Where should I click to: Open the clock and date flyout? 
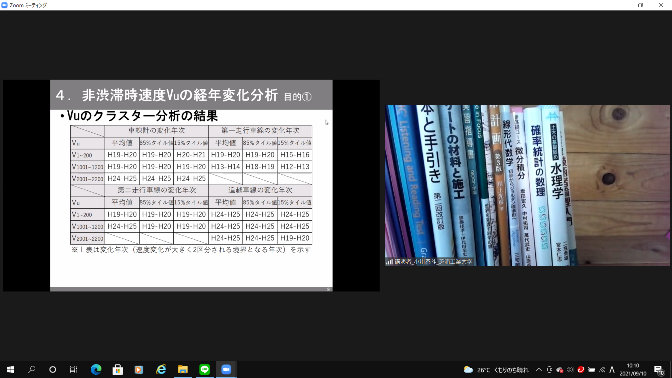[x=633, y=369]
